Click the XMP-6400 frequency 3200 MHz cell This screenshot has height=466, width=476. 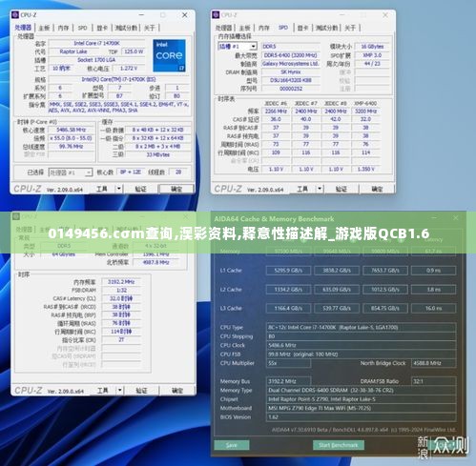tap(365, 111)
